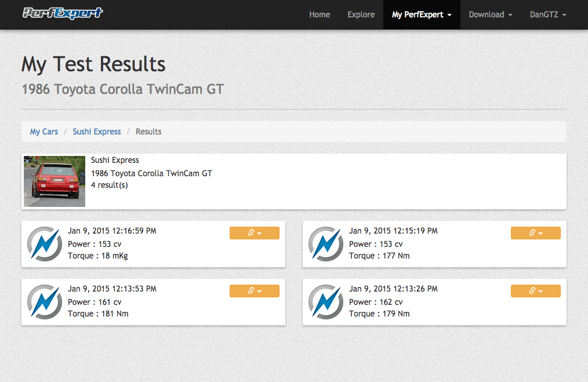This screenshot has height=382, width=588.
Task: Click the Sushi Express car name
Action: (x=115, y=160)
